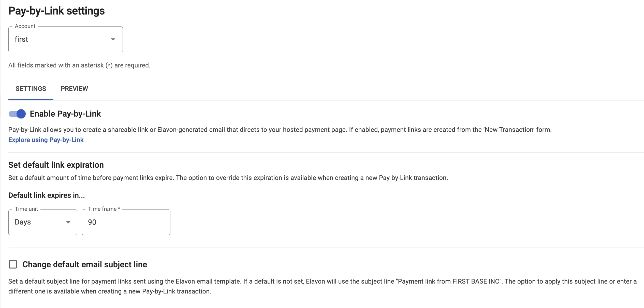The image size is (644, 308).
Task: Open the Account dropdown showing "first"
Action: (61, 39)
